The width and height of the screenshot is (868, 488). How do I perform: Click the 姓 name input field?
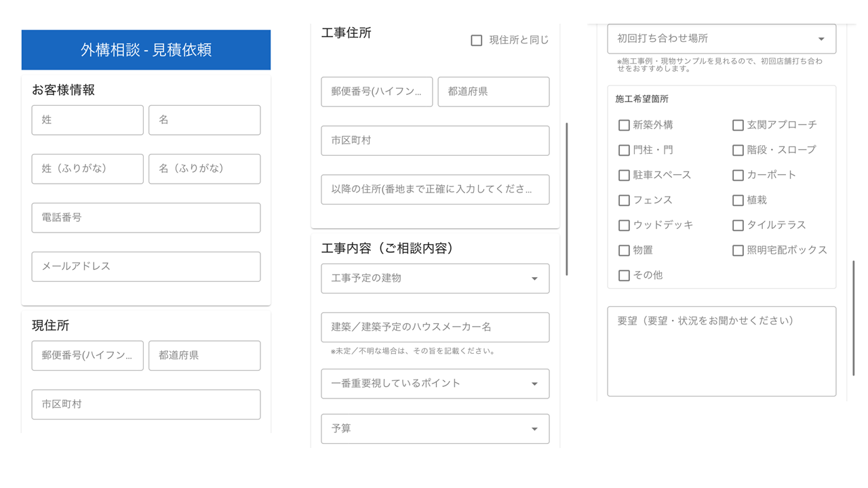pyautogui.click(x=87, y=120)
